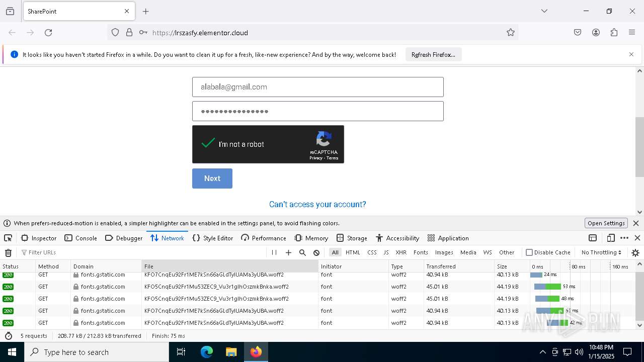644x362 pixels.
Task: Open network search magnifier icon
Action: [302, 253]
